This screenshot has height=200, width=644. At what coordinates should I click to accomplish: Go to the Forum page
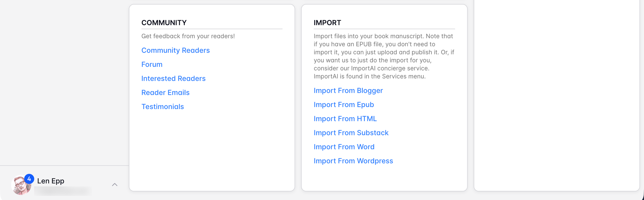point(152,64)
